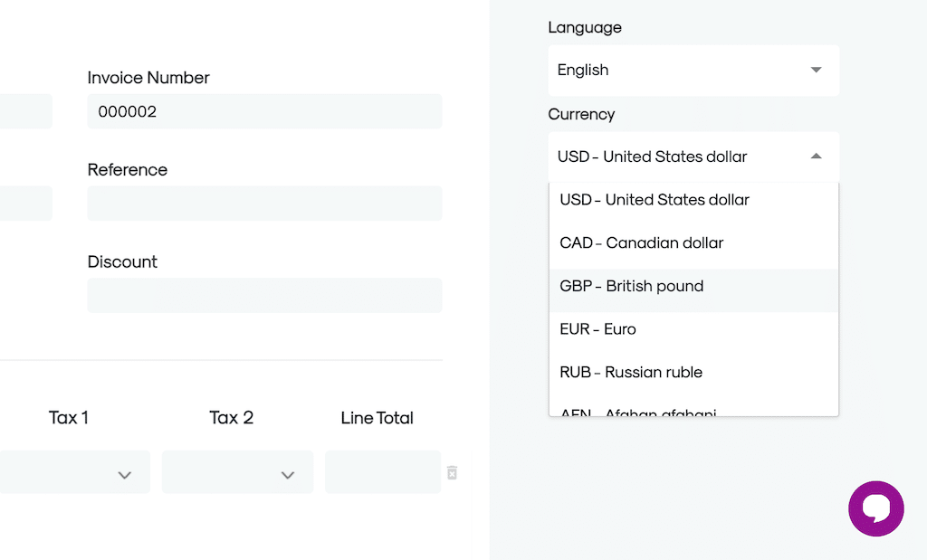Click the purple chat bubble icon

click(875, 508)
